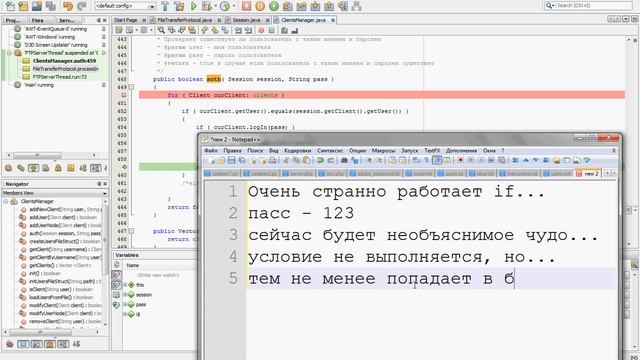
Task: Open Кодировки menu in Notepad++
Action: (298, 151)
